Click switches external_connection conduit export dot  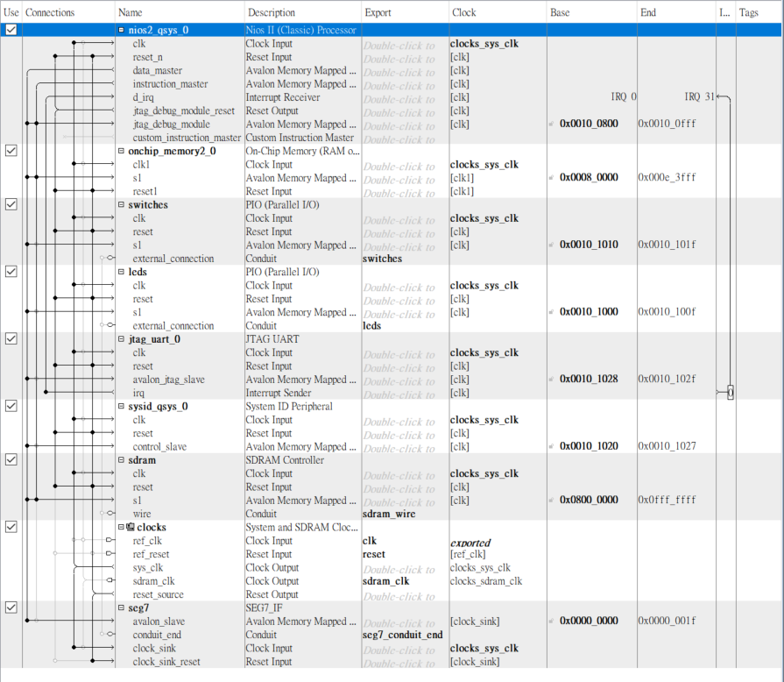click(110, 258)
